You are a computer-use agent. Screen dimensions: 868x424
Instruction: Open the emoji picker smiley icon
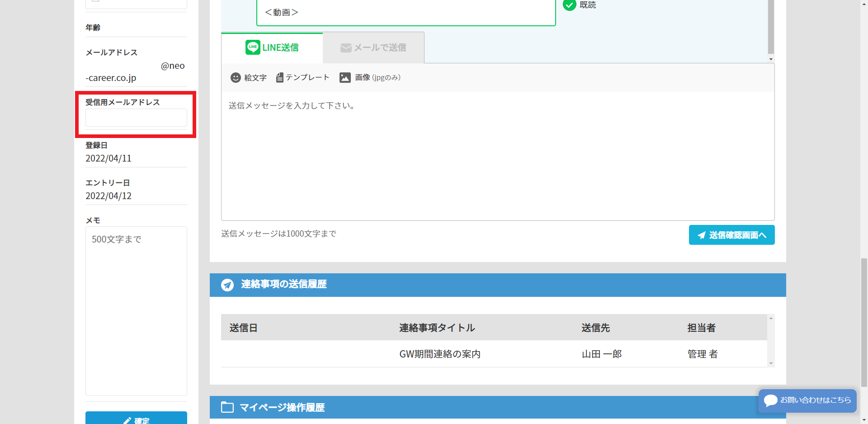[236, 78]
